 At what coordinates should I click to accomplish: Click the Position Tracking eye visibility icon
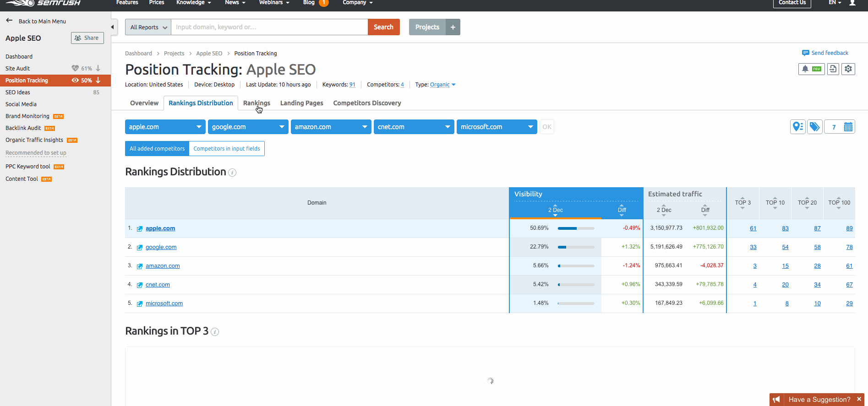click(x=75, y=80)
